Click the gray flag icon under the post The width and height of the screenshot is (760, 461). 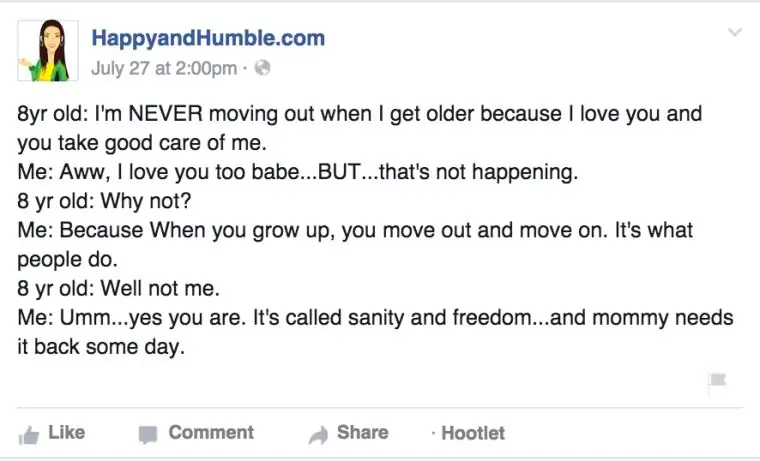tap(717, 380)
